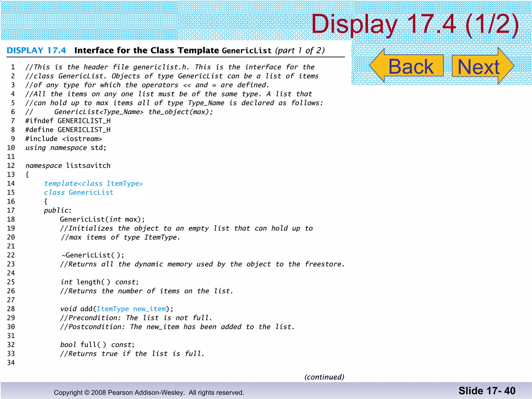Click the 'GenericList(int max);' constructor line

(102, 220)
